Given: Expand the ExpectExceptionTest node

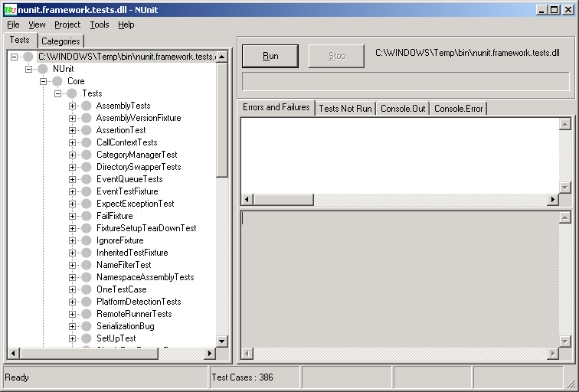Looking at the screenshot, I should click(72, 204).
